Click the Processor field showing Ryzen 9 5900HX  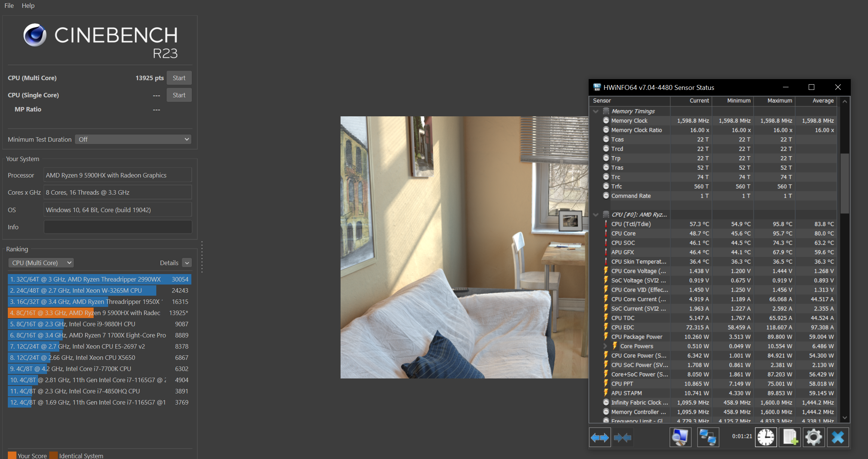point(118,175)
